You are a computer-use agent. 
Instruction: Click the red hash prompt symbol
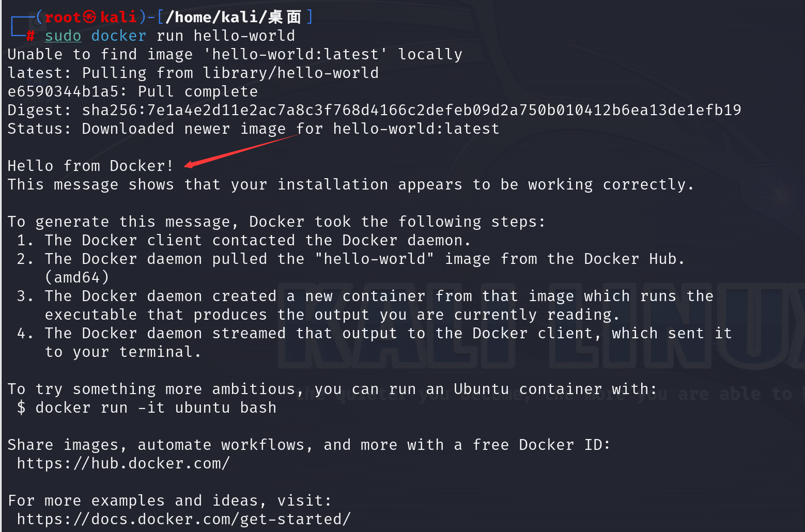(x=30, y=36)
